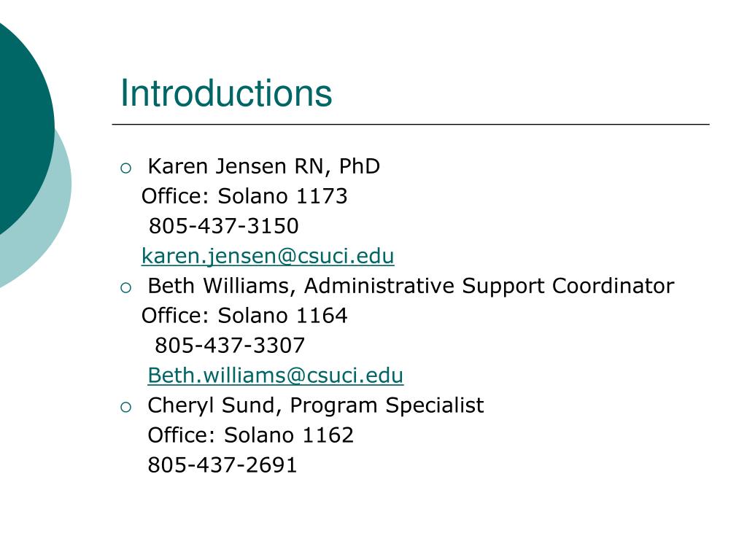Select Cheryl Sund, Program Specialist line
The width and height of the screenshot is (747, 560).
pos(316,405)
